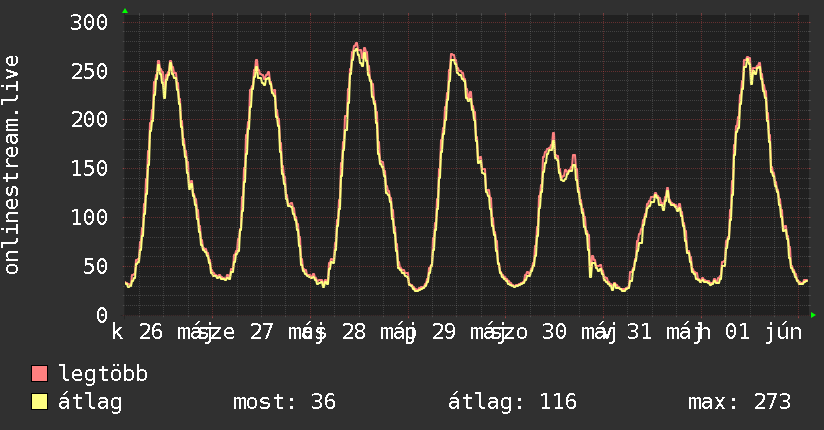Click the yellow átlag legend color swatch
This screenshot has height=430, width=824.
click(x=39, y=402)
